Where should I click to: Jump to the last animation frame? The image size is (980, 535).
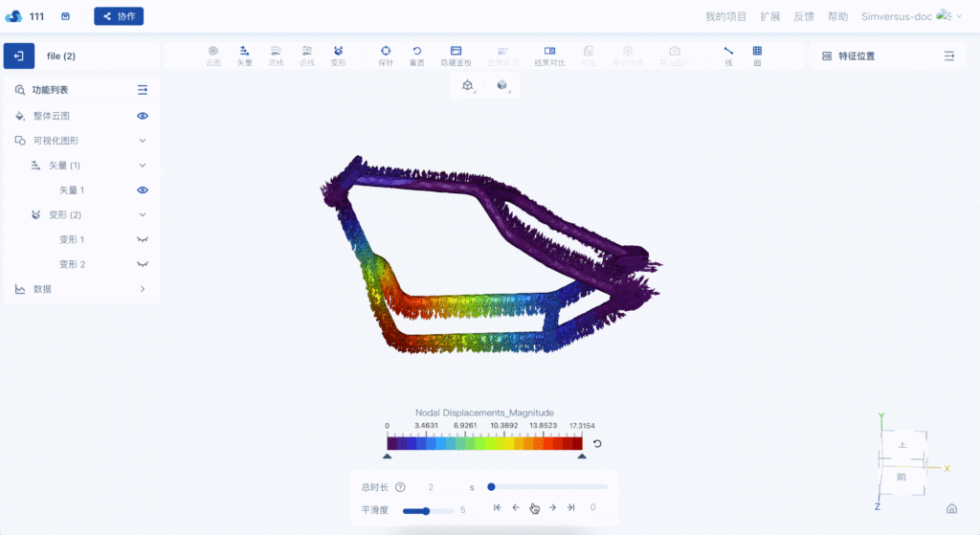click(570, 508)
